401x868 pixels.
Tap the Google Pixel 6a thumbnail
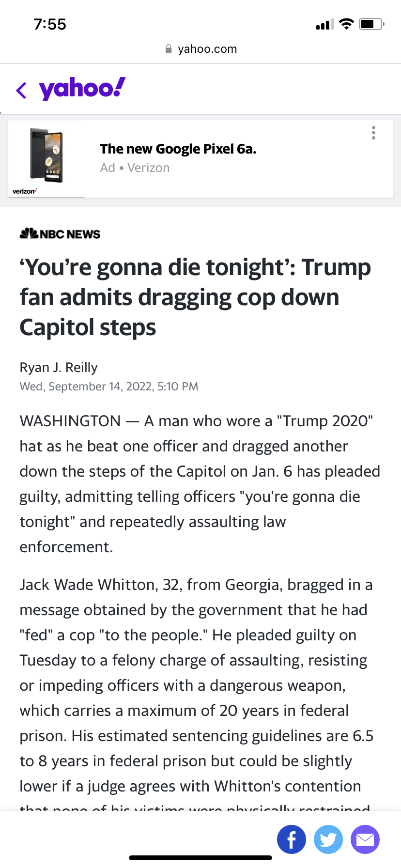tap(46, 158)
